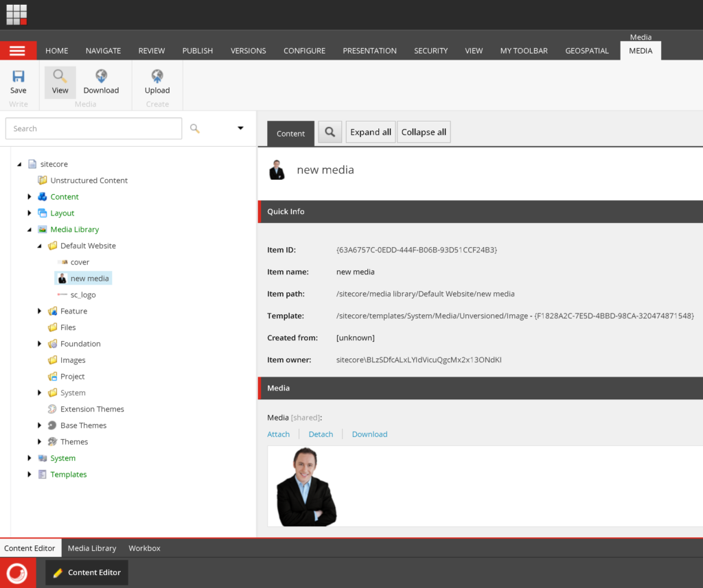Click the Sitecore logo at bottom left
703x588 pixels.
tap(17, 573)
